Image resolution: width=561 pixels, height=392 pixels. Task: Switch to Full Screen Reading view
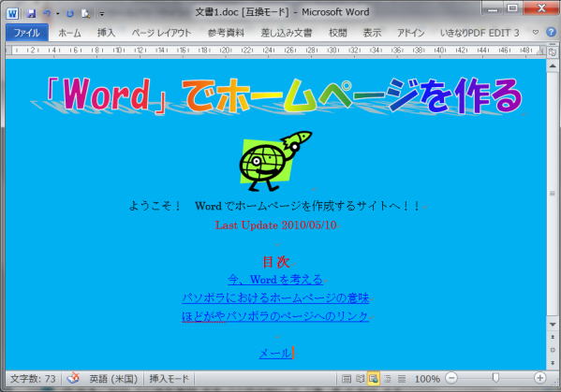click(x=360, y=379)
